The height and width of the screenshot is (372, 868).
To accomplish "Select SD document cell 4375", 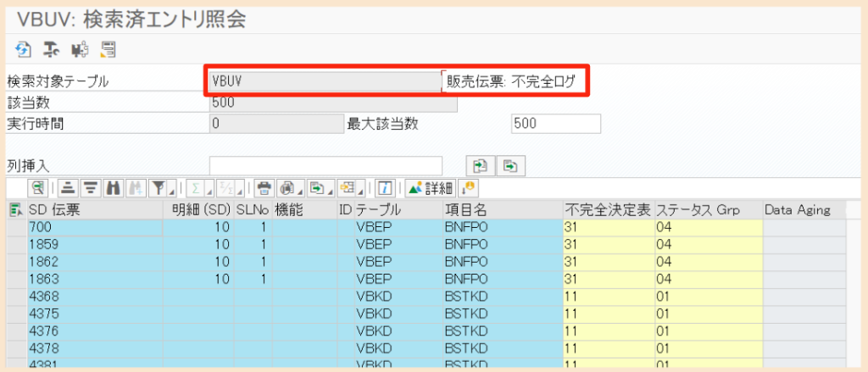I will (95, 314).
